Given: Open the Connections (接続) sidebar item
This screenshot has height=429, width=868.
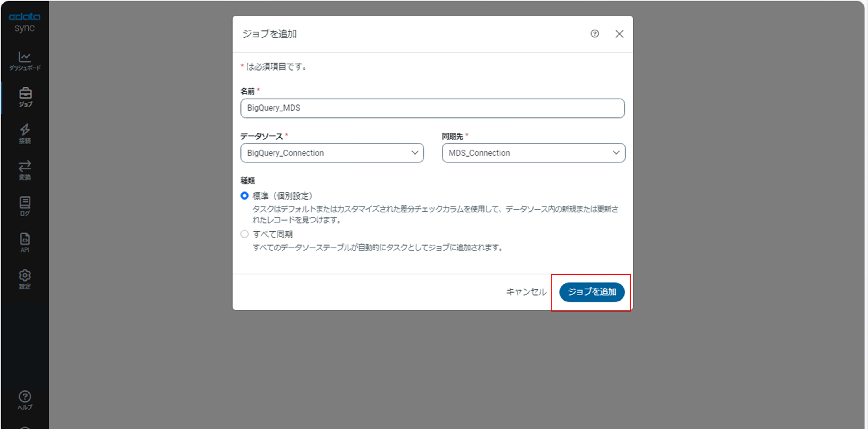Looking at the screenshot, I should [x=25, y=134].
